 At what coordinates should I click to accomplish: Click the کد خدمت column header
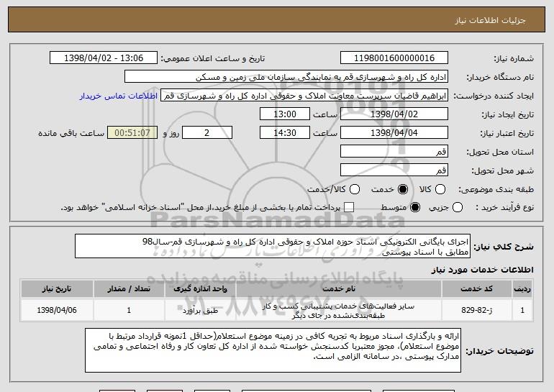tap(476, 289)
